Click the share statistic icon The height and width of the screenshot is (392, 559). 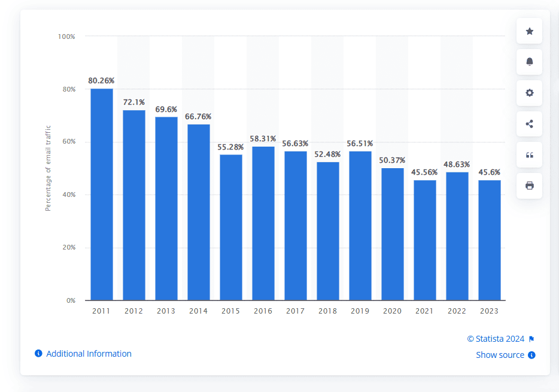tap(529, 124)
